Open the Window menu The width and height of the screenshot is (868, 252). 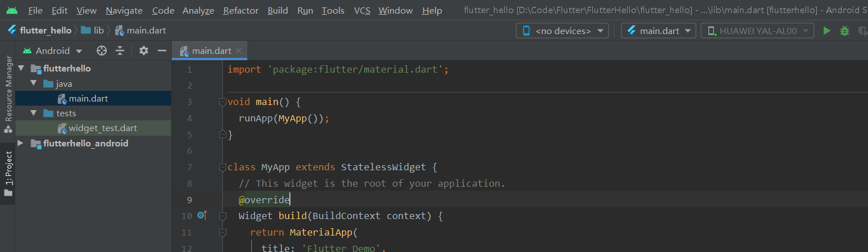click(396, 10)
